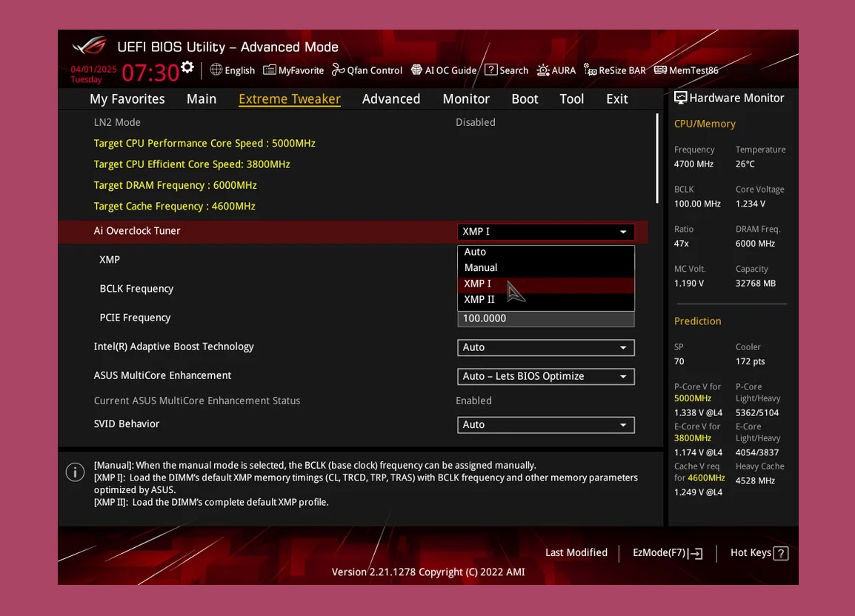Click the CPU/Memory section heading
Image resolution: width=855 pixels, height=616 pixels.
coord(705,124)
